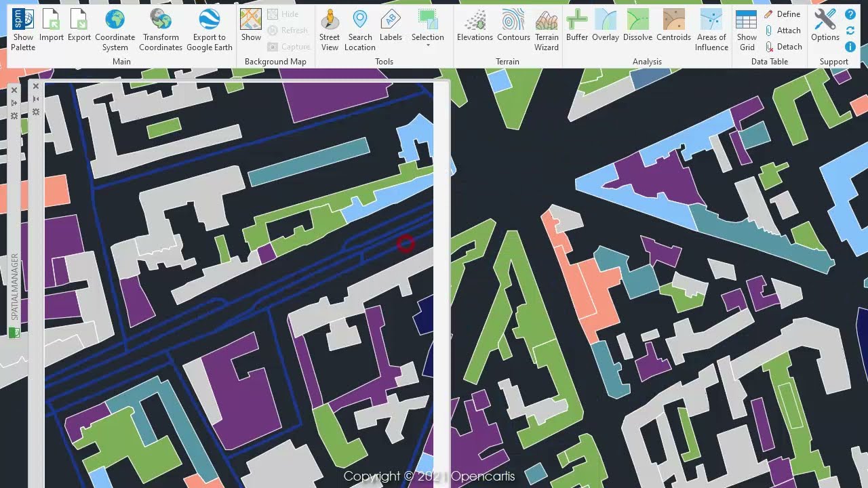
Task: Create a Buffer analysis
Action: tap(577, 26)
